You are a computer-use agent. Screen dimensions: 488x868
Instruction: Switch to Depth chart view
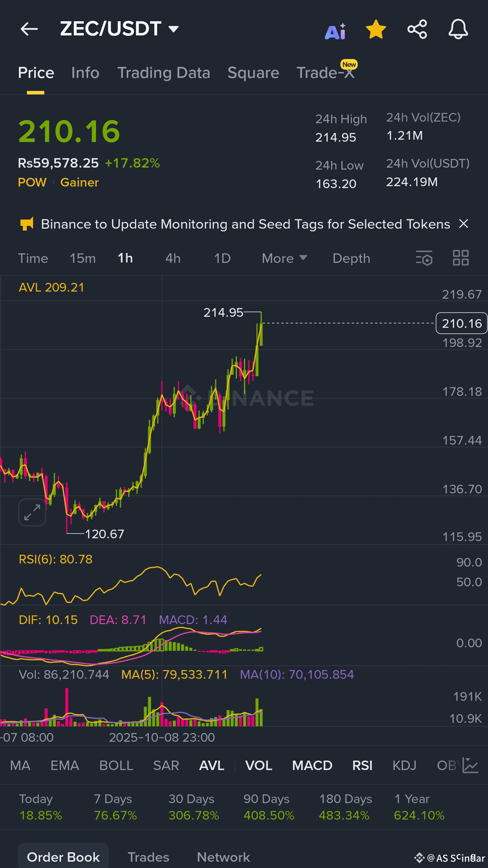click(x=351, y=259)
